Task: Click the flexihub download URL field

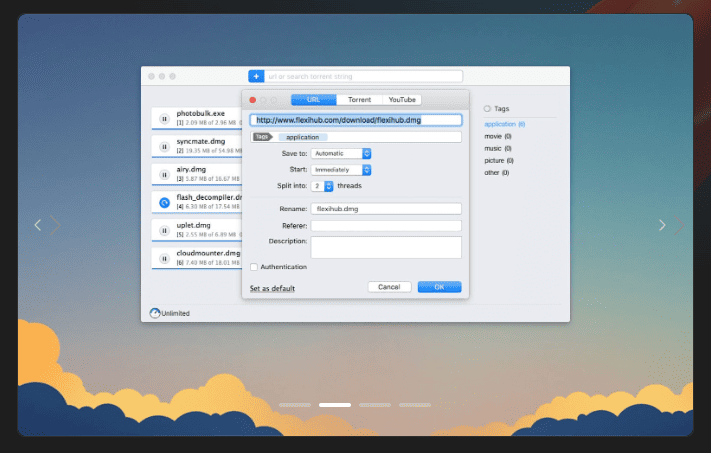Action: click(x=356, y=120)
